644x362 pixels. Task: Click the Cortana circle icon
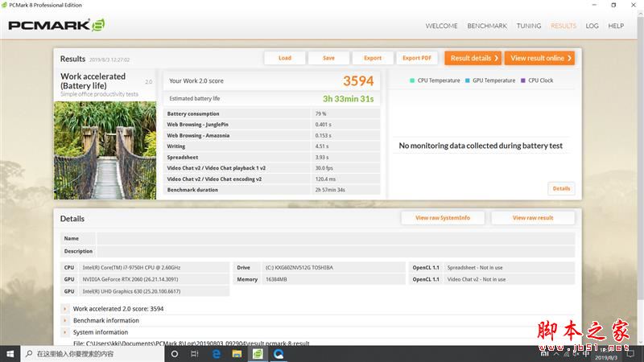click(175, 354)
